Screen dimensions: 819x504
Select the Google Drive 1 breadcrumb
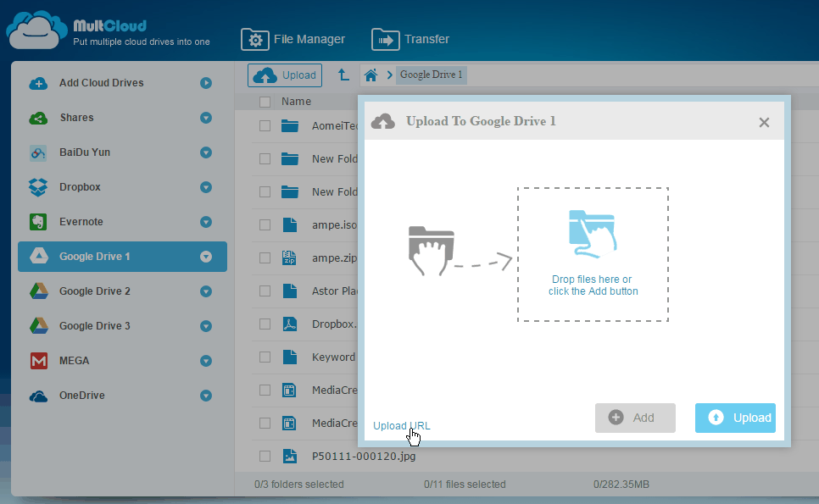432,75
